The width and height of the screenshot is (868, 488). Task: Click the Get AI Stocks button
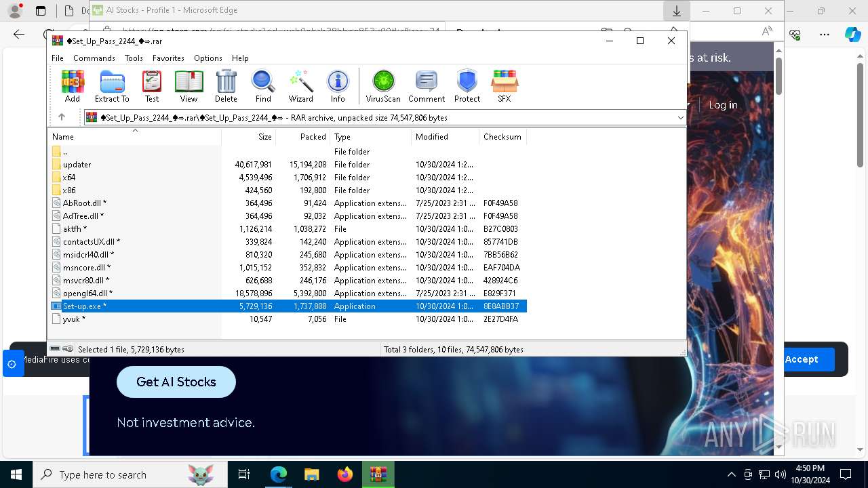point(176,382)
